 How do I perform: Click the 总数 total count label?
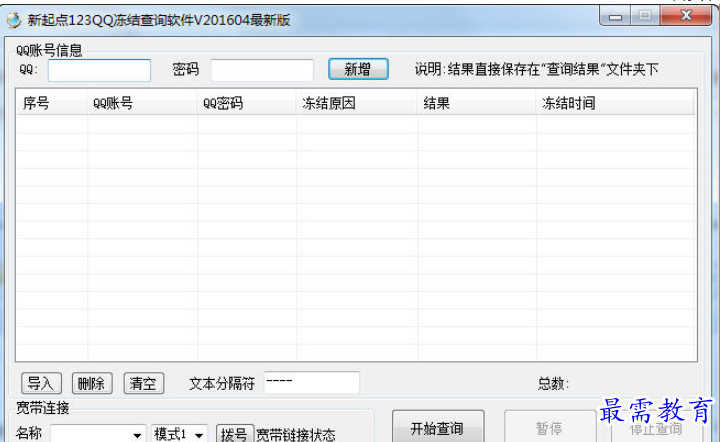[x=553, y=383]
